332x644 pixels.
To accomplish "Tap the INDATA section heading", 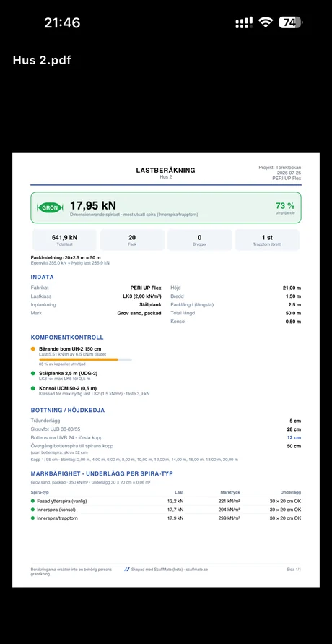I will click(x=42, y=278).
